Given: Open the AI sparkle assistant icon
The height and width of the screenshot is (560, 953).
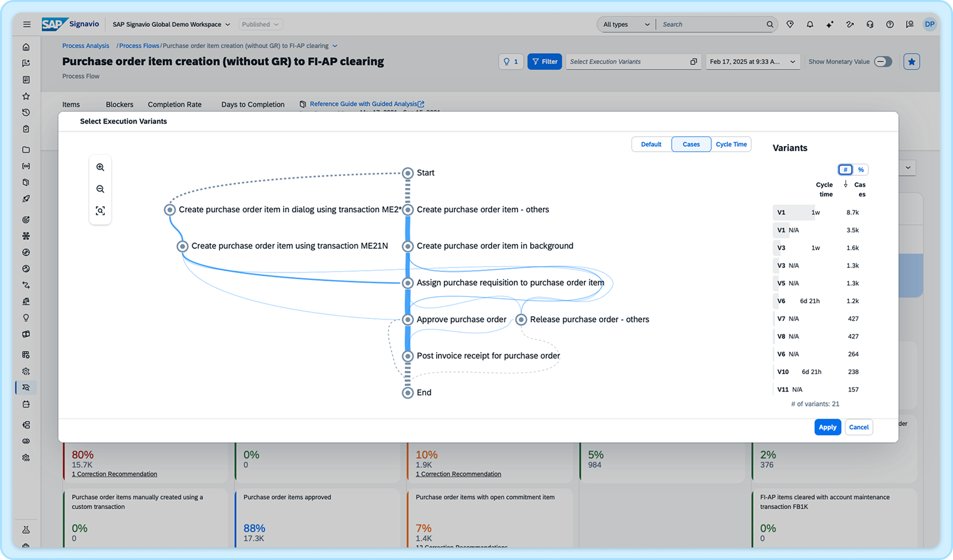Looking at the screenshot, I should [830, 24].
